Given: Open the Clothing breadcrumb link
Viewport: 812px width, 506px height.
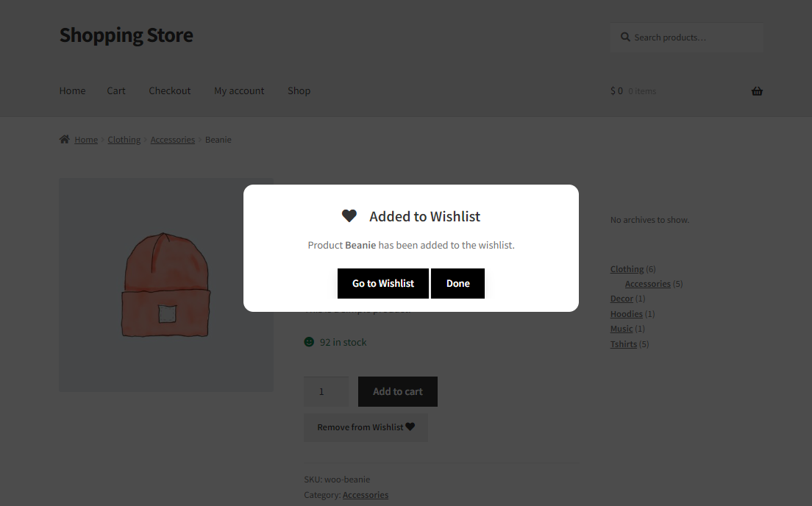Looking at the screenshot, I should (x=124, y=139).
